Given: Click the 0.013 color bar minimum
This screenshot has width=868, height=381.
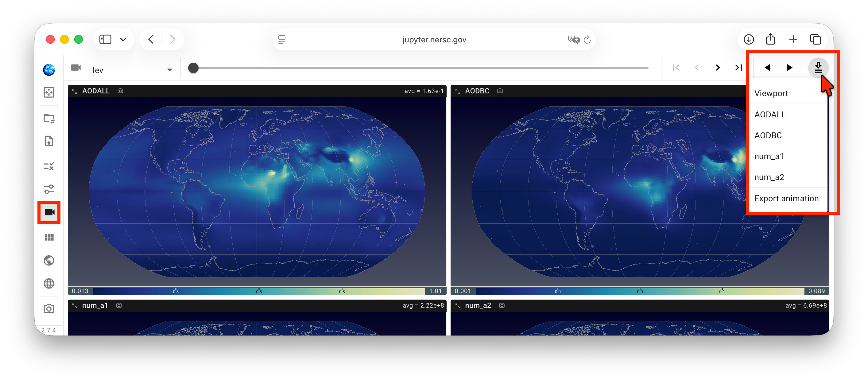Looking at the screenshot, I should (80, 291).
